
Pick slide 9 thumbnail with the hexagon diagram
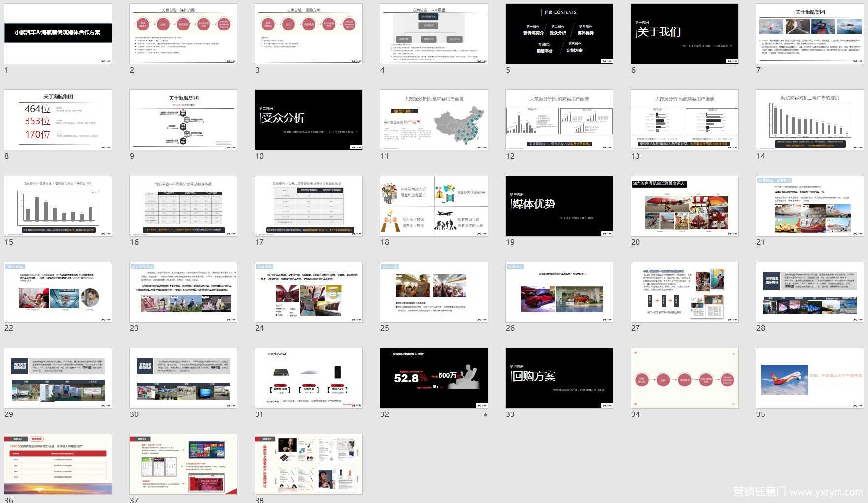coord(183,120)
